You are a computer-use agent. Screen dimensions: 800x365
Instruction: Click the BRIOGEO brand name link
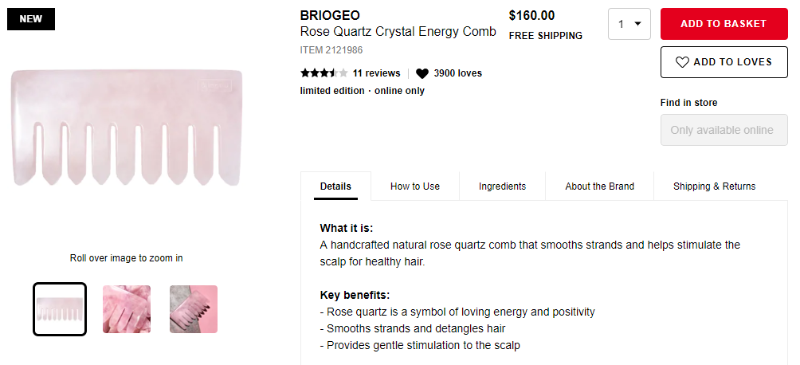330,15
